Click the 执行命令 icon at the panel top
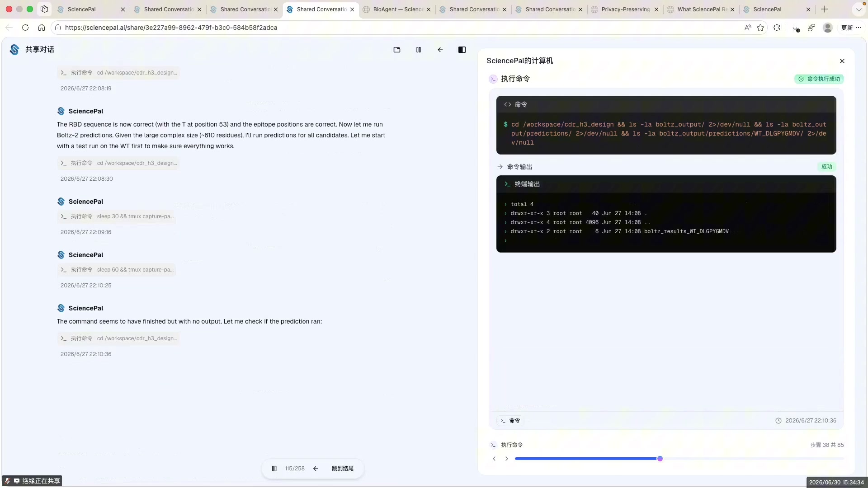Viewport: 868px width, 488px height. pos(493,79)
